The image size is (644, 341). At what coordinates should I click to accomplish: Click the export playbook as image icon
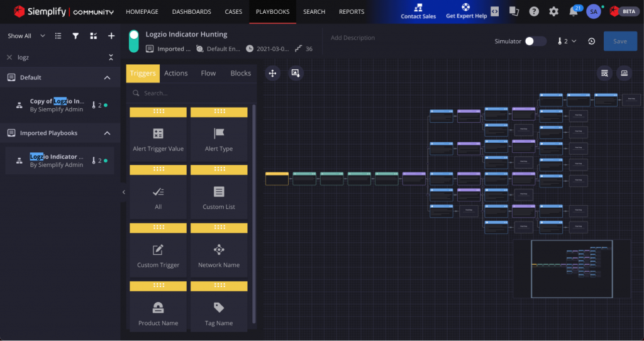296,74
